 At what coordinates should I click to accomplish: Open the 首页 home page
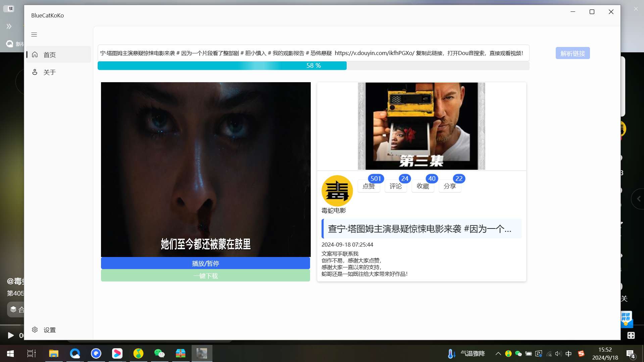coord(58,55)
